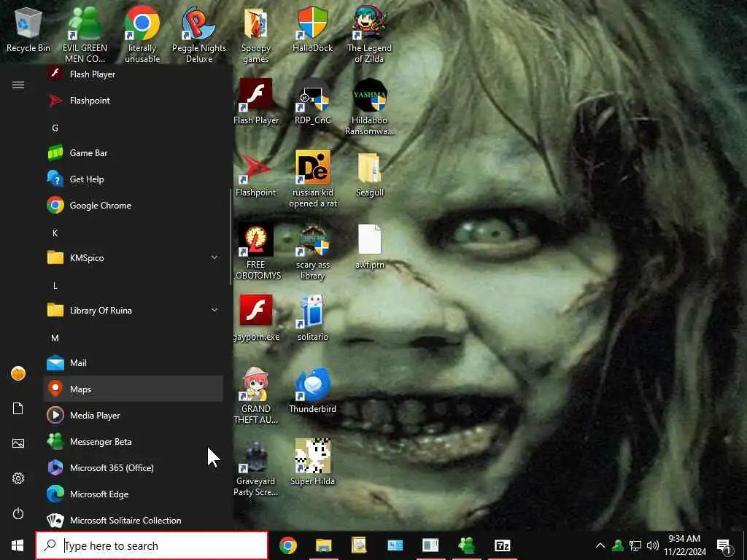Open Microsoft Solitaire Collection entry
747x560 pixels.
(x=133, y=519)
